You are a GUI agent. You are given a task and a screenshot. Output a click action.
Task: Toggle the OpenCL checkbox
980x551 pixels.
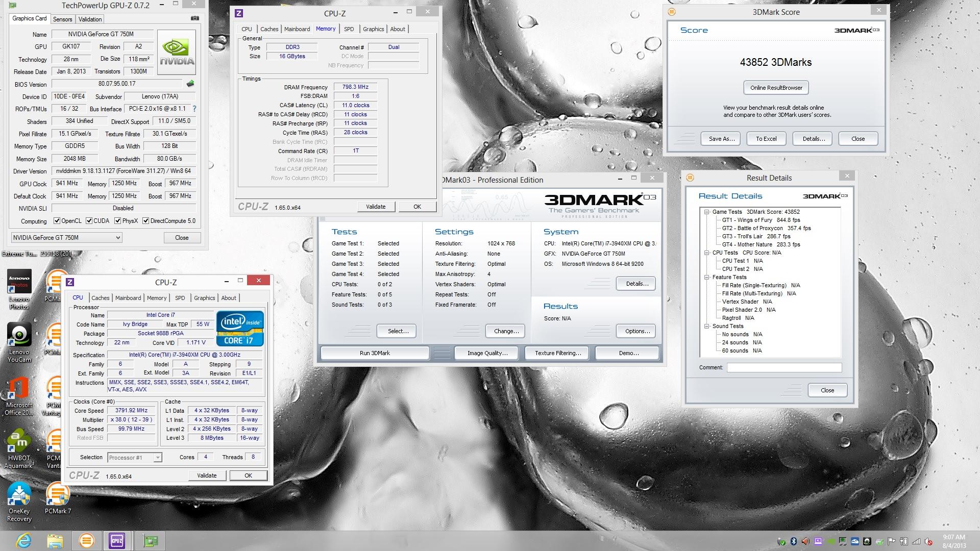(x=57, y=221)
